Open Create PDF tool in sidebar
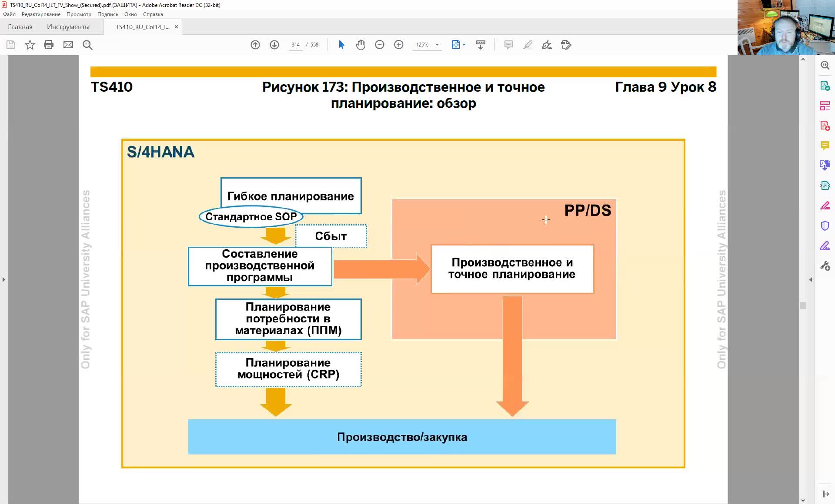 (x=825, y=126)
